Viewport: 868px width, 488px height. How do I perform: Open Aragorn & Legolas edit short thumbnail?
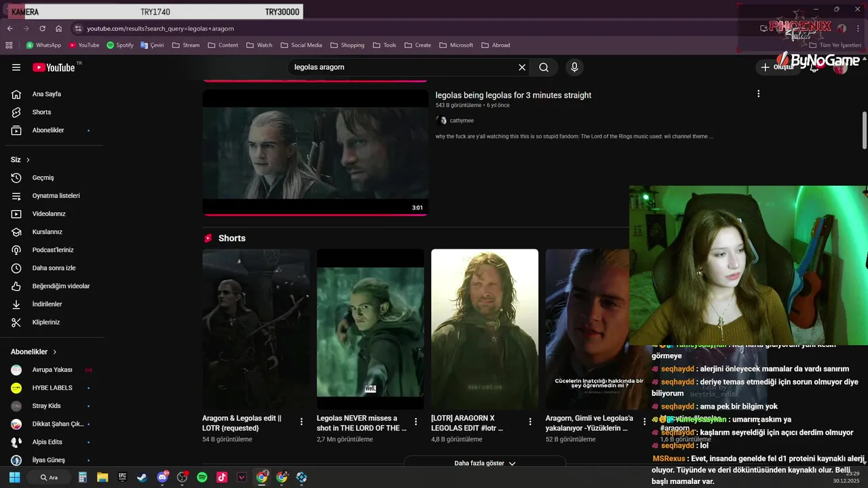click(x=256, y=329)
